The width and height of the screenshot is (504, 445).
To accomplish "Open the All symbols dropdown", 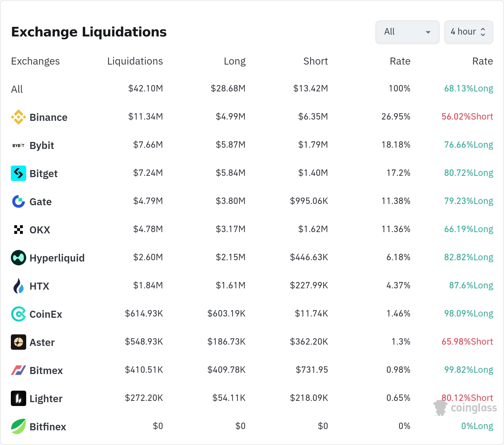I will click(407, 32).
